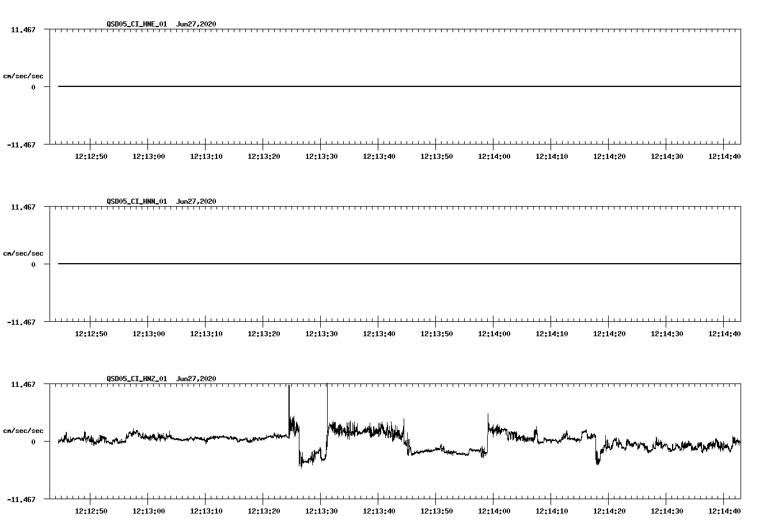Click 12:13:30 time label under HNZ plot

[321, 511]
